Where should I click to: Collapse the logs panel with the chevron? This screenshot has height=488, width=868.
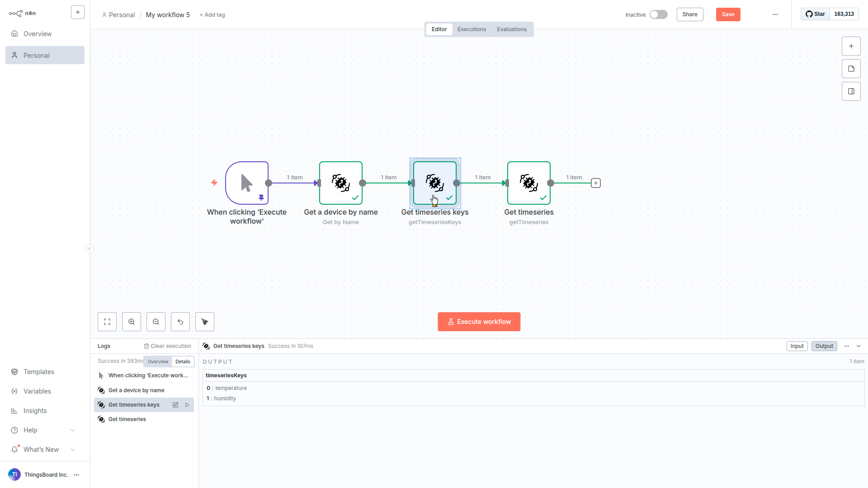pos(859,346)
